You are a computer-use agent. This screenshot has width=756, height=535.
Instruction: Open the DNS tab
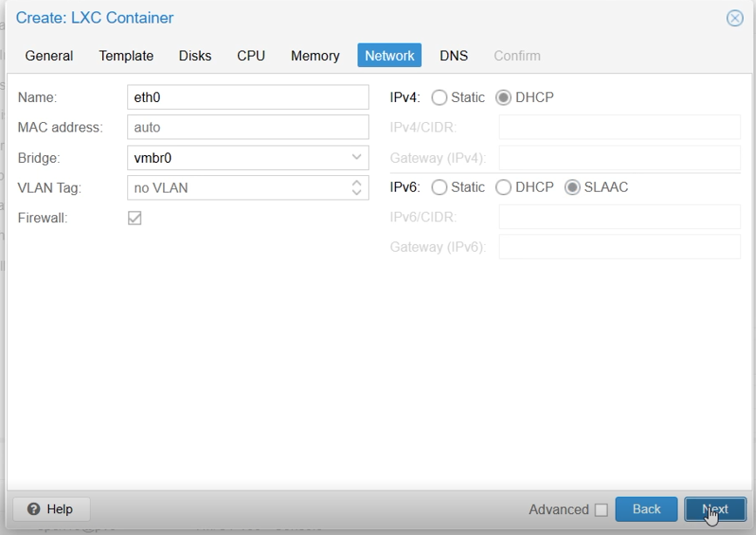453,55
